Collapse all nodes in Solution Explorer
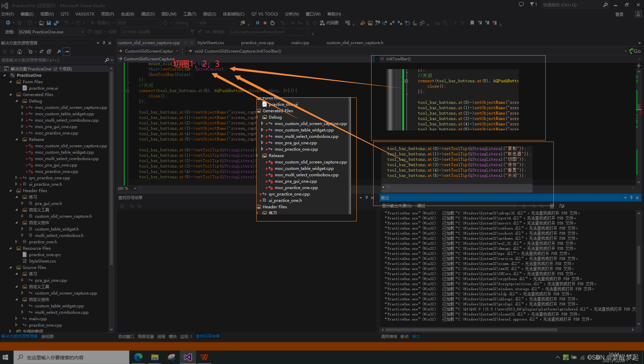644x364 pixels. pos(49,52)
